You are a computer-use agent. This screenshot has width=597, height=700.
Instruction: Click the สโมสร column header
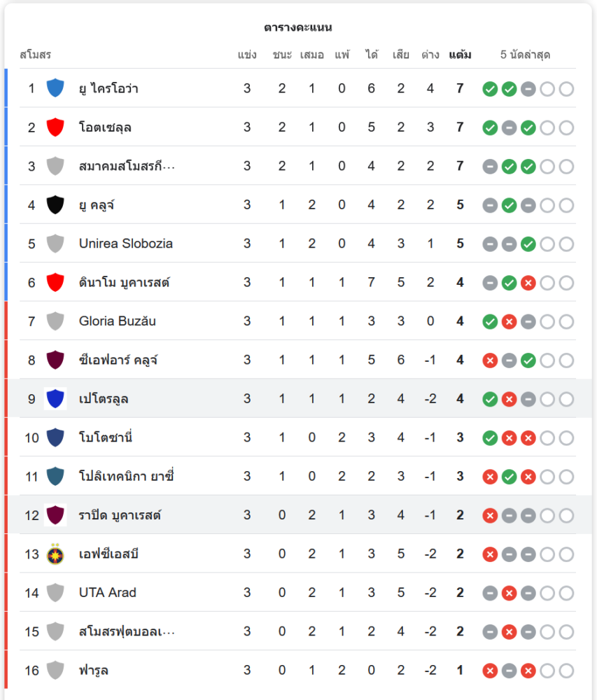35,55
